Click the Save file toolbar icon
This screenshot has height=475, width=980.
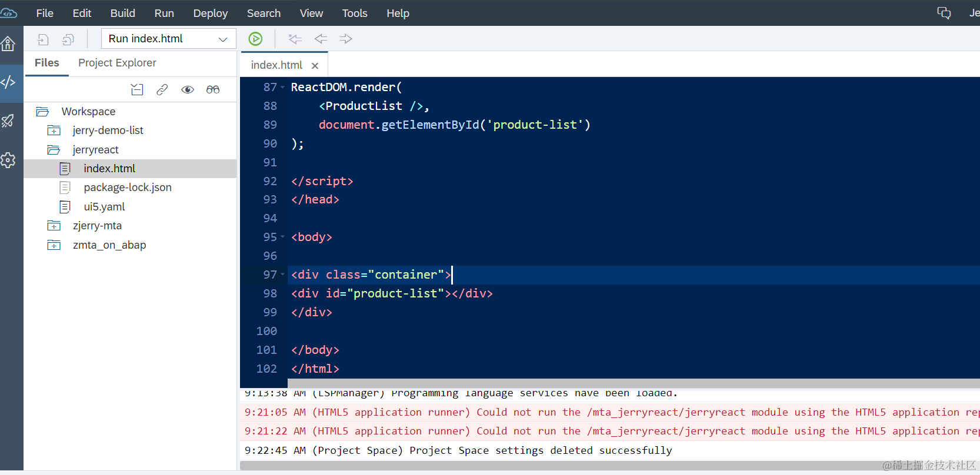coord(43,39)
